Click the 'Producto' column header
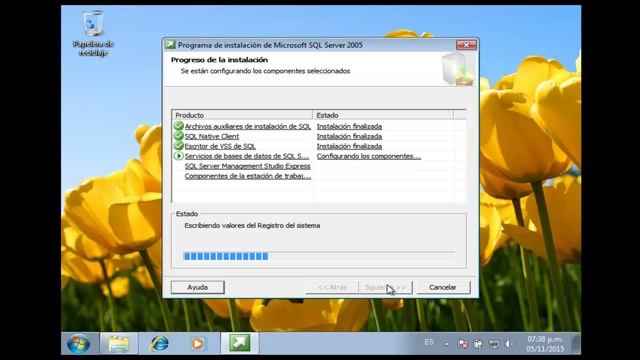640x360 pixels. point(242,115)
